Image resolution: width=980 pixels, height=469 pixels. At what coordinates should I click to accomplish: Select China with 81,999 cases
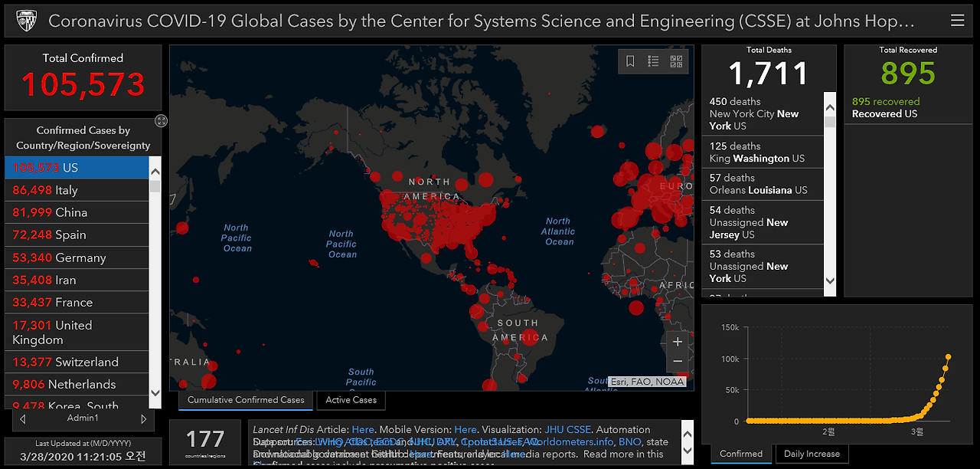pyautogui.click(x=77, y=212)
